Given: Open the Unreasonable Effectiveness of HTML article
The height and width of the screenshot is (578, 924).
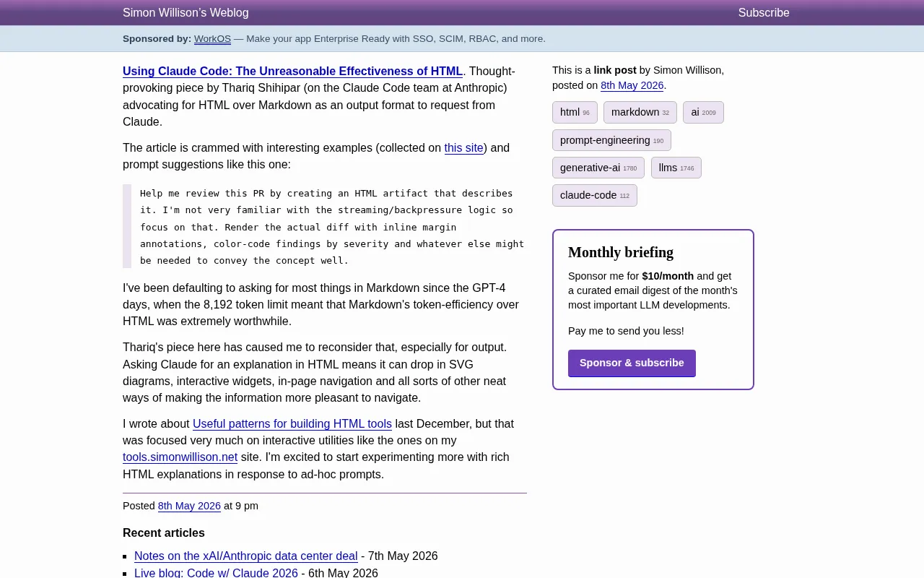Looking at the screenshot, I should pos(292,71).
